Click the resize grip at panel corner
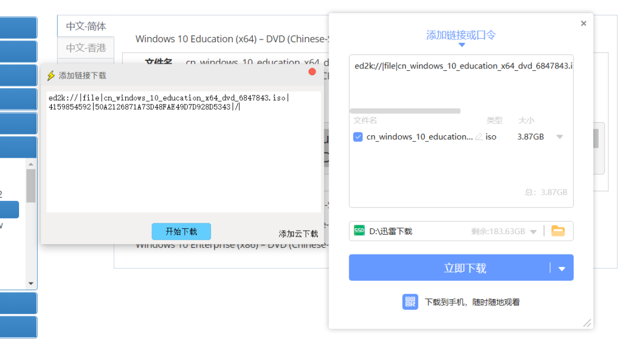This screenshot has width=644, height=351. pos(587,324)
